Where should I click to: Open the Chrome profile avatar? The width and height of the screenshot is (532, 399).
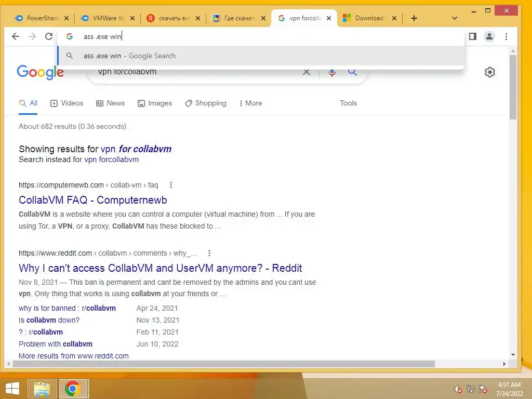click(489, 36)
